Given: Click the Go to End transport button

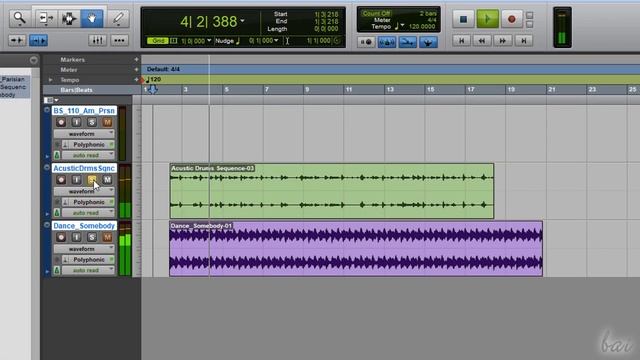Looking at the screenshot, I should coord(524,40).
